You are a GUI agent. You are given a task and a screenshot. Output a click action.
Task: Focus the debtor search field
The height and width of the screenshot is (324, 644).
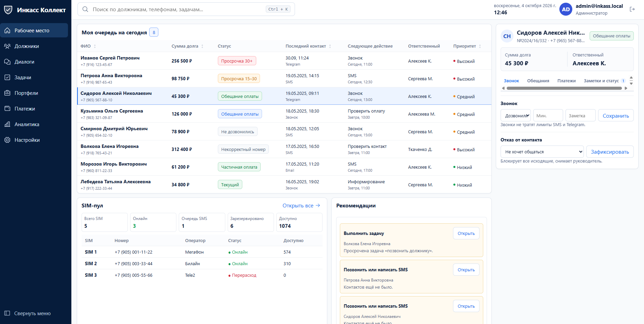pyautogui.click(x=186, y=9)
